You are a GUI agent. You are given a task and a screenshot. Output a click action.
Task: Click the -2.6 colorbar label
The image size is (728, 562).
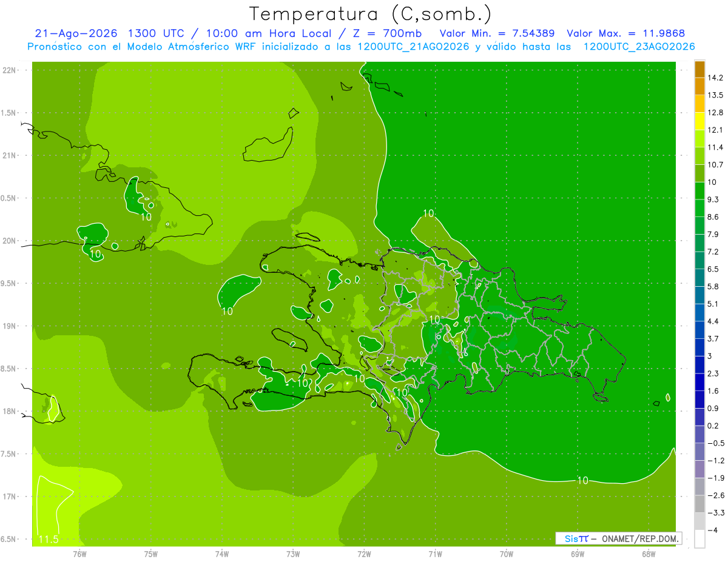(x=715, y=495)
